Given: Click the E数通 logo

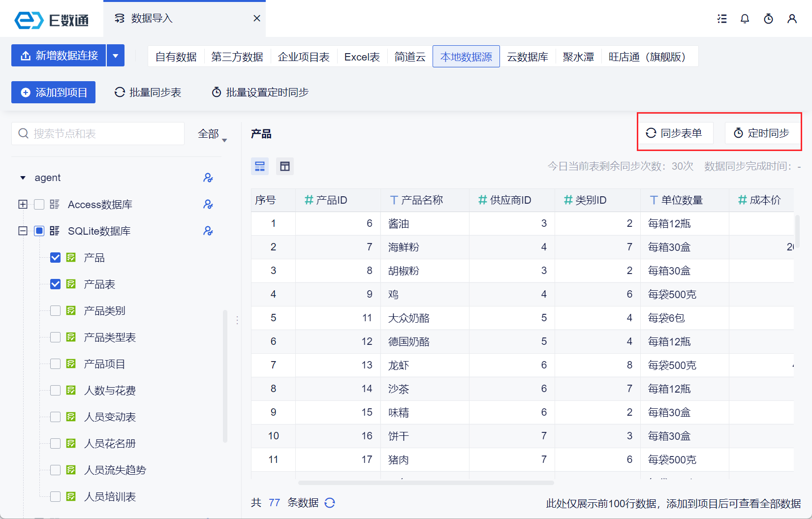Looking at the screenshot, I should [52, 20].
